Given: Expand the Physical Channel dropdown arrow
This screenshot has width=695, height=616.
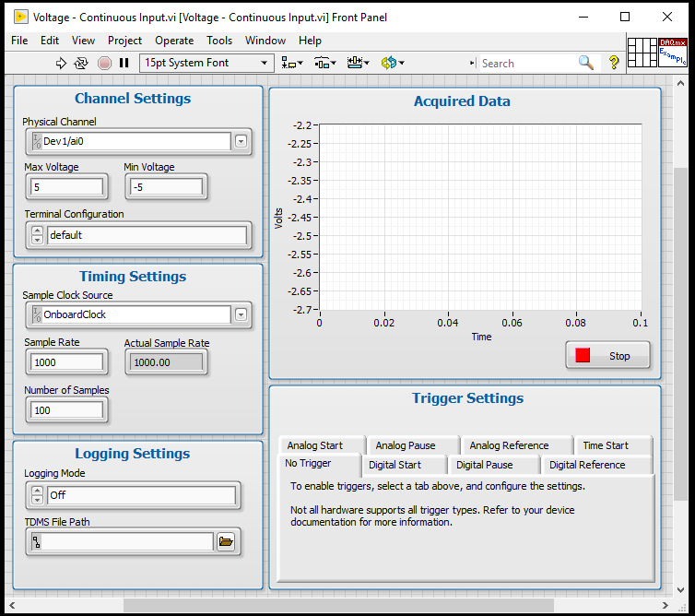Looking at the screenshot, I should tap(241, 141).
